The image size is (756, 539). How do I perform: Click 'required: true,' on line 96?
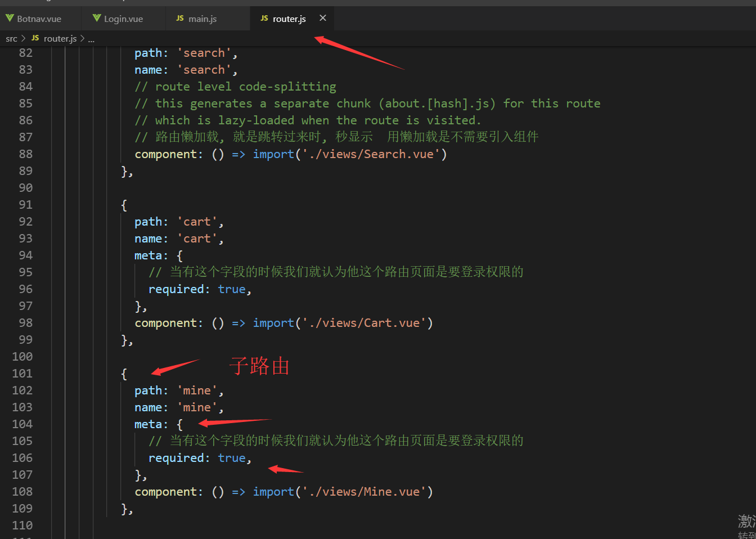coord(200,289)
